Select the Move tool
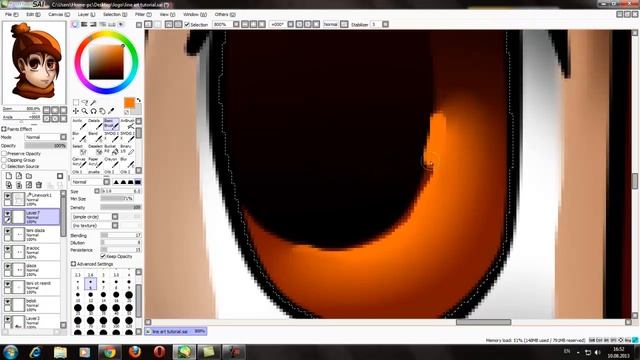Screen dimensions: 640x360 tap(76, 111)
